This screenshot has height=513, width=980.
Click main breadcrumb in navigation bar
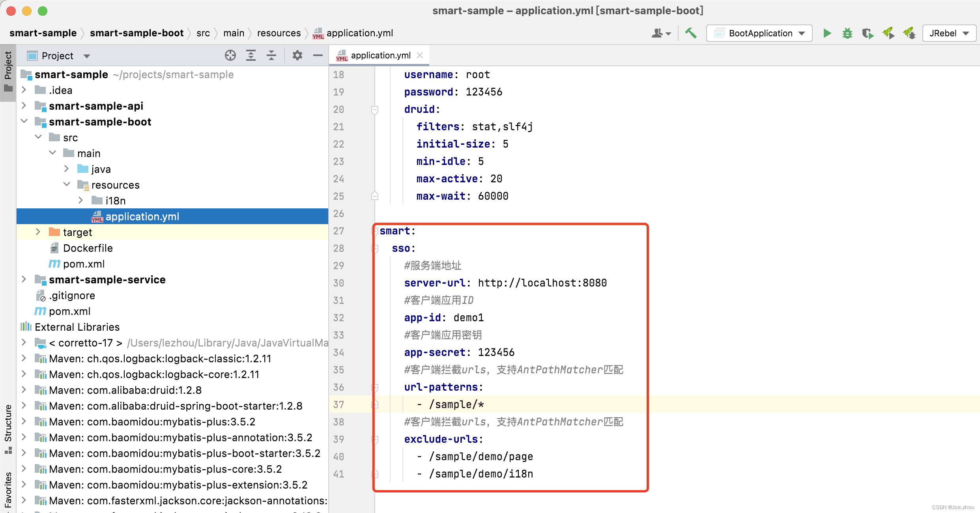pos(234,33)
